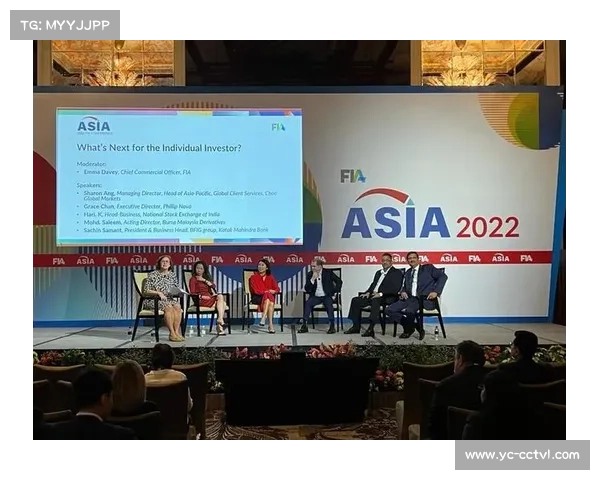Click the ASIA logo on the presentation slide
The height and width of the screenshot is (480, 600).
coord(94,125)
